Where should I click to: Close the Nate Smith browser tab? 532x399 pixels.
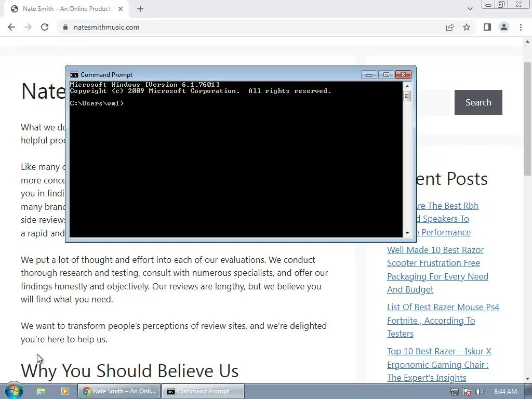(x=121, y=9)
